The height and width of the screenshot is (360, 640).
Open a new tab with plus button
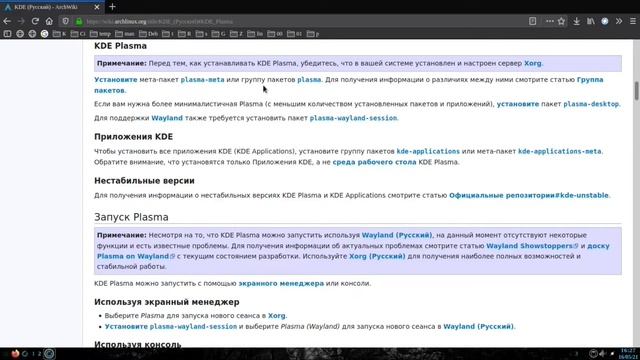point(112,7)
